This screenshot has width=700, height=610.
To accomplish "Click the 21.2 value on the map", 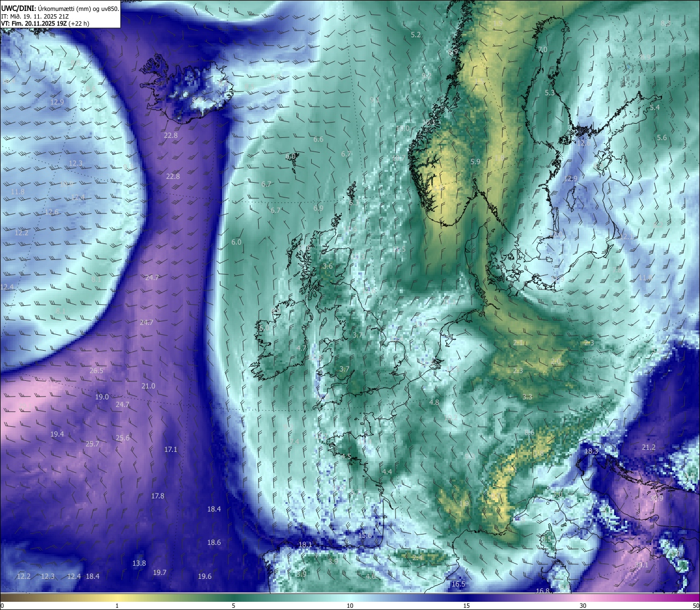I will click(649, 447).
